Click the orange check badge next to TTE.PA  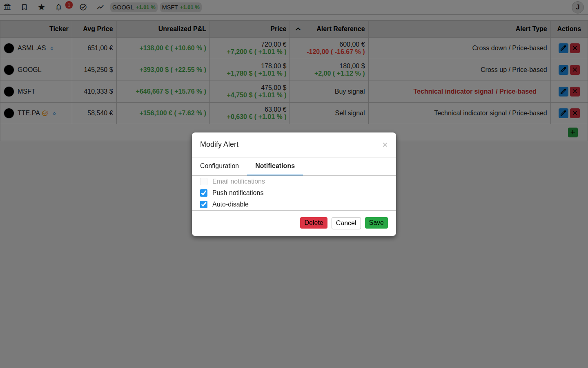[45, 113]
